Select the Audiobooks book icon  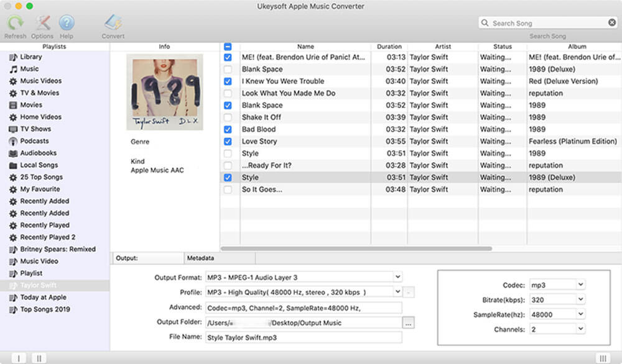pyautogui.click(x=13, y=153)
